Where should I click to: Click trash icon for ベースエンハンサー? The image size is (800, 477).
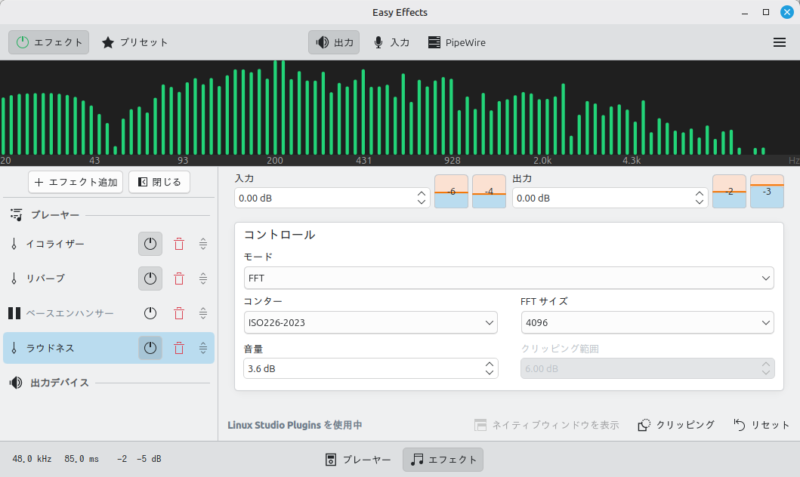tap(179, 314)
